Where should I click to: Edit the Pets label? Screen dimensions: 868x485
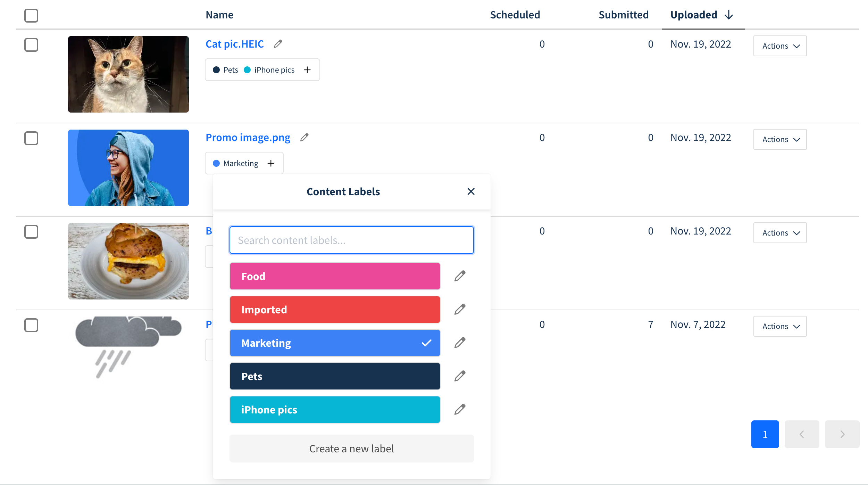tap(460, 376)
